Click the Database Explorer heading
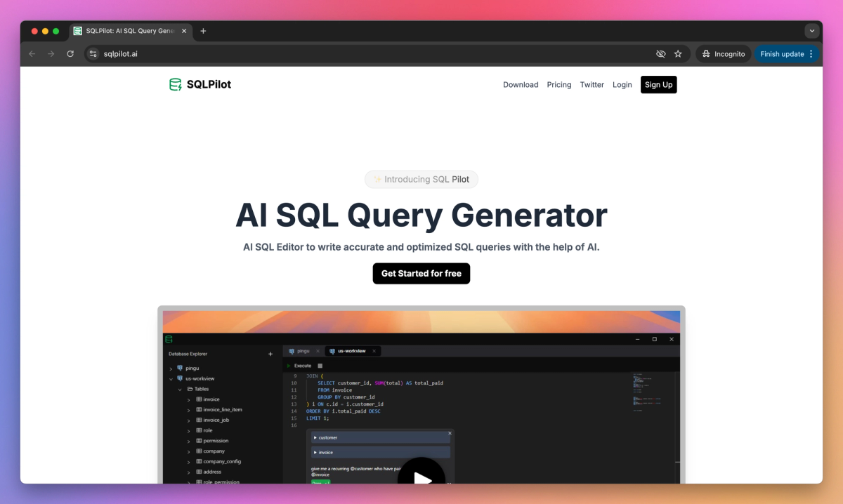 [188, 354]
